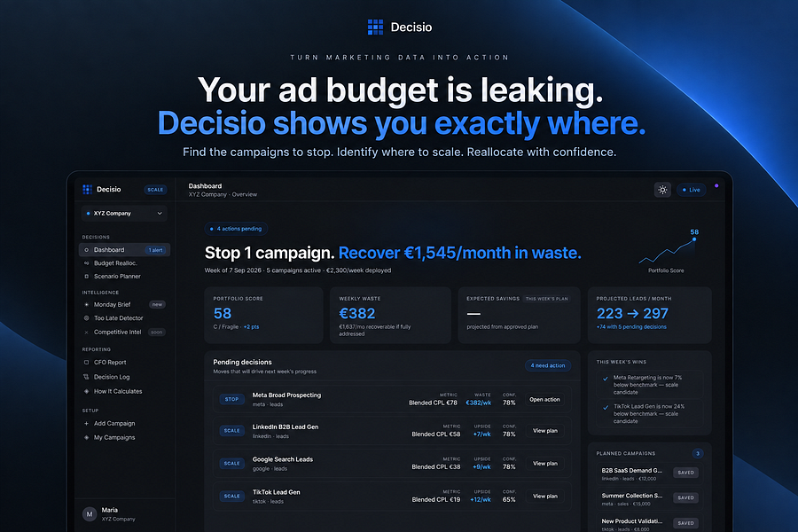Viewport: 798px width, 532px height.
Task: Click the Add Campaign plus icon
Action: pyautogui.click(x=86, y=424)
